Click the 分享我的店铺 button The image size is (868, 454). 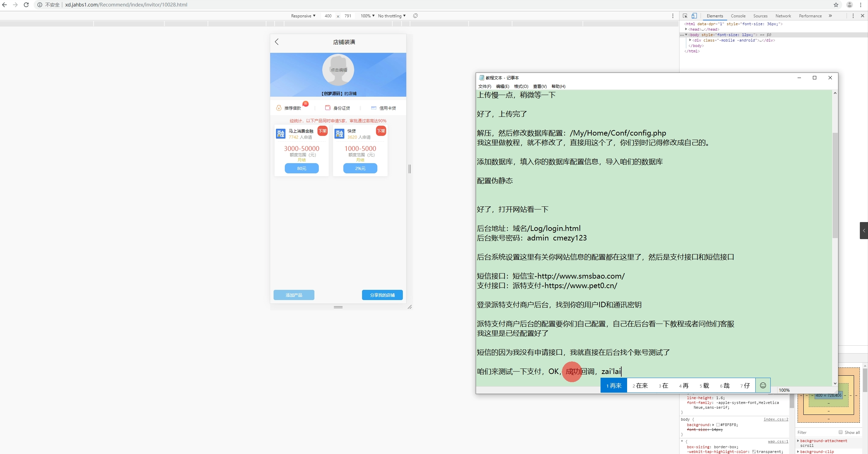[x=382, y=295]
